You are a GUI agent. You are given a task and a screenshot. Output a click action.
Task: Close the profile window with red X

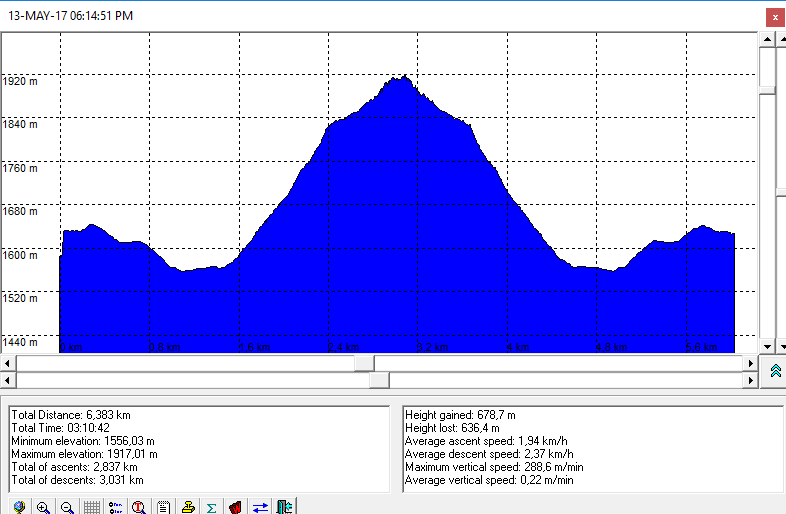774,17
